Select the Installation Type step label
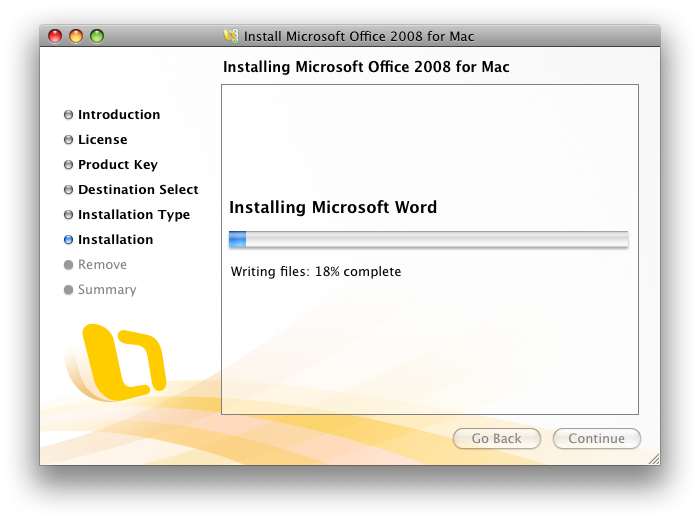Screen dimensions: 700x520 click(134, 215)
